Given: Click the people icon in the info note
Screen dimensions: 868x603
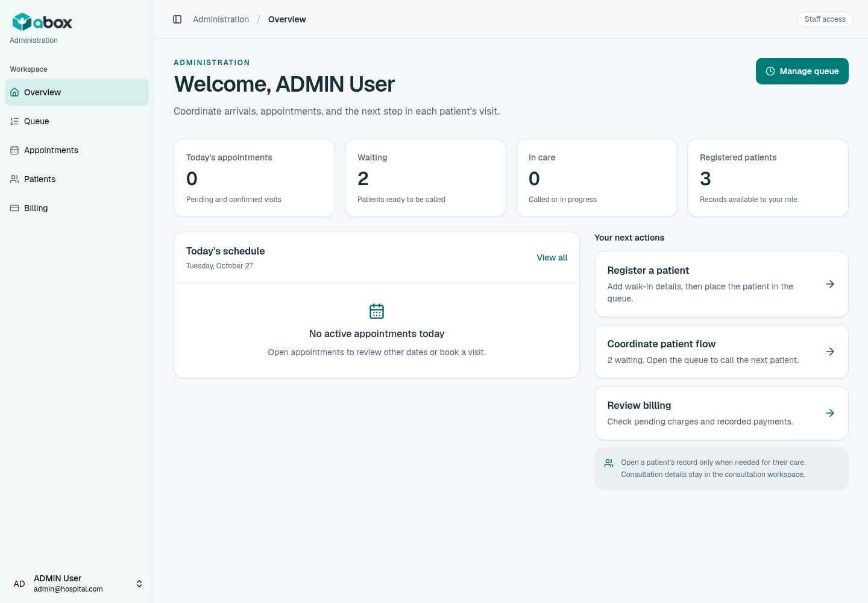Looking at the screenshot, I should point(609,463).
